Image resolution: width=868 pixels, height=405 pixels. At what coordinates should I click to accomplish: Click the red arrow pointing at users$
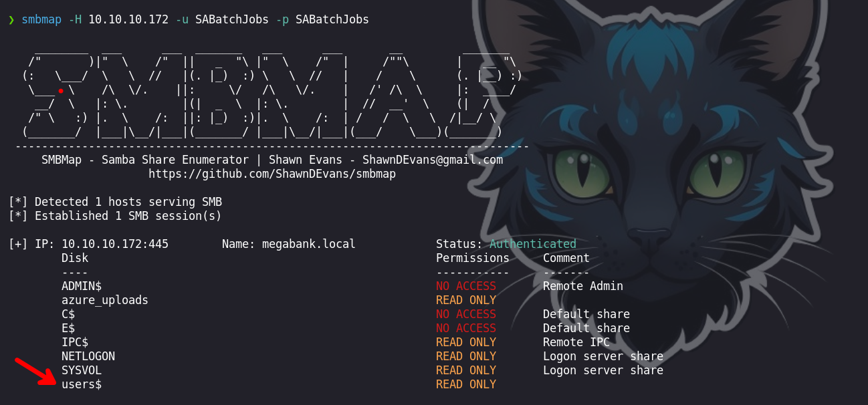(x=36, y=372)
